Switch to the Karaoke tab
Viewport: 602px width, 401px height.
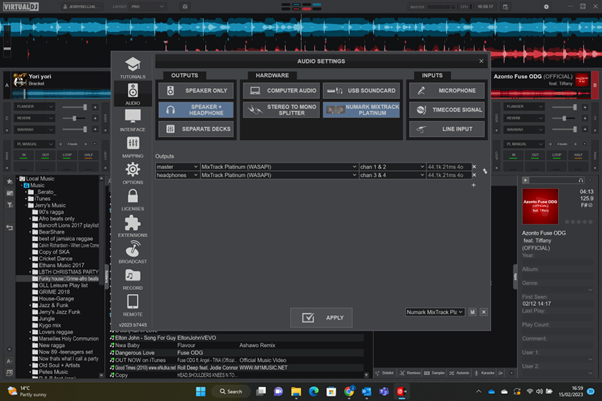click(x=485, y=373)
